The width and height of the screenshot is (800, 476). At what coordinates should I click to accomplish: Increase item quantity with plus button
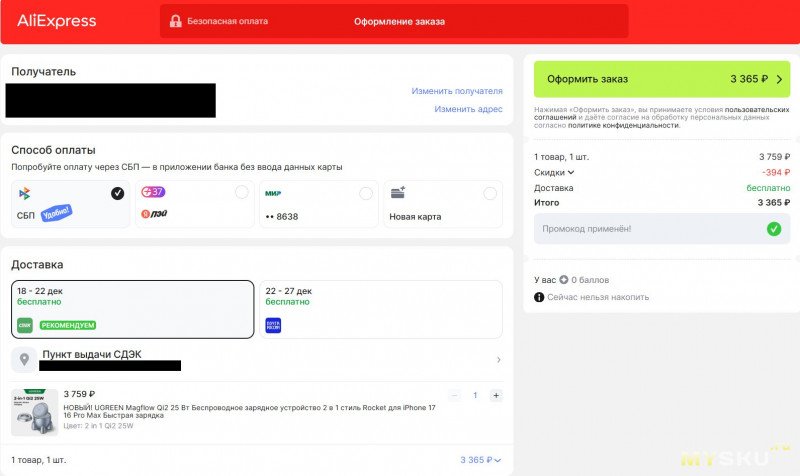(496, 395)
